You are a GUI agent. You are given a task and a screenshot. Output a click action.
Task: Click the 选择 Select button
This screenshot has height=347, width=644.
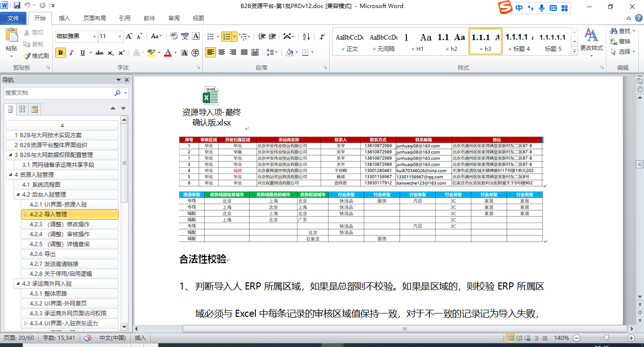tap(623, 52)
